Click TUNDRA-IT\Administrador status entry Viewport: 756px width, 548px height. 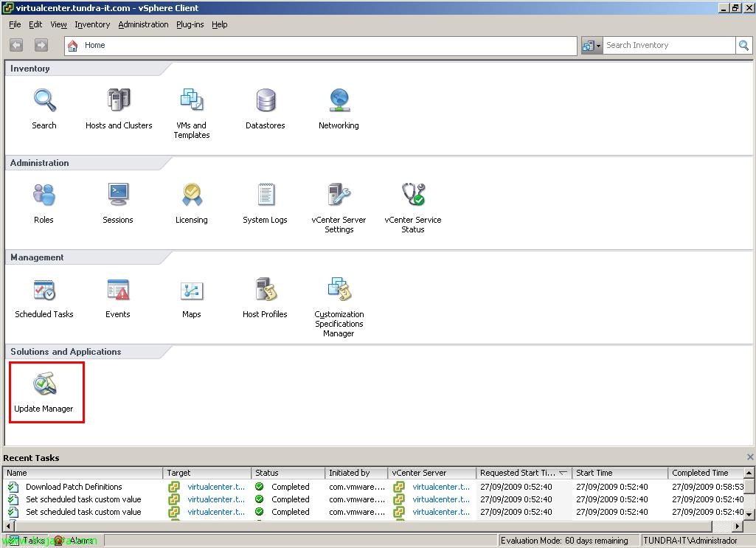(690, 541)
